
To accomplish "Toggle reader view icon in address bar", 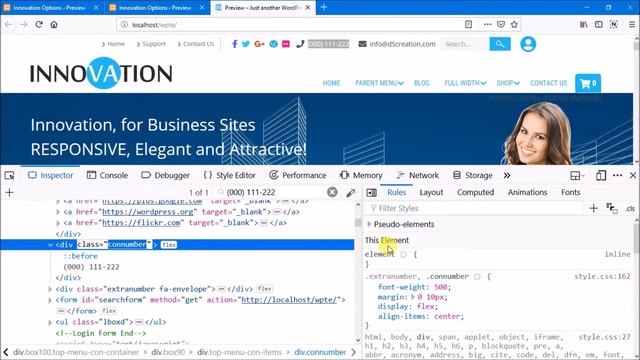I will coord(468,24).
